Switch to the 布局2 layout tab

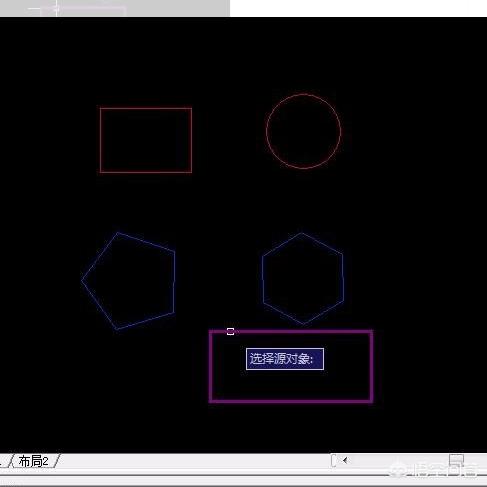tap(33, 461)
